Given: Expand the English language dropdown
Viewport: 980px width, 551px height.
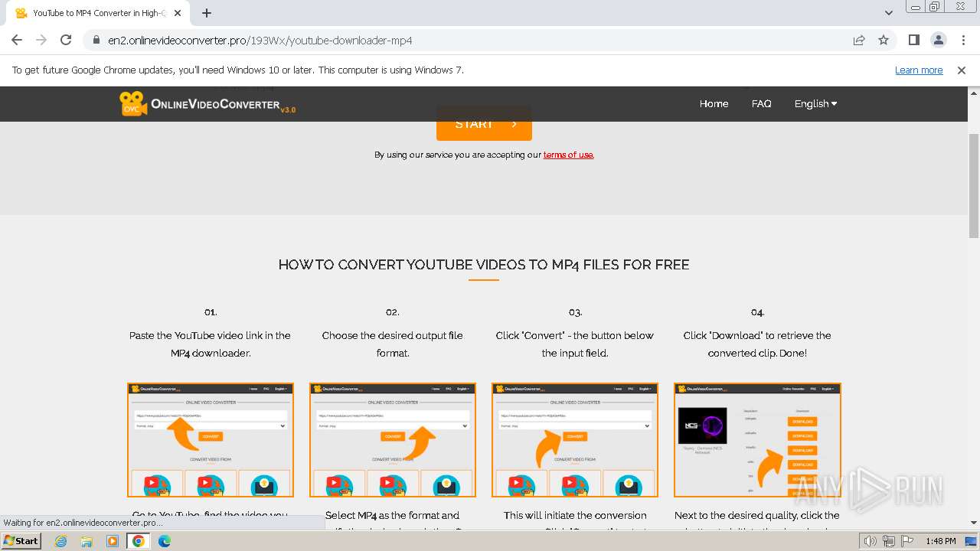Looking at the screenshot, I should pos(815,103).
